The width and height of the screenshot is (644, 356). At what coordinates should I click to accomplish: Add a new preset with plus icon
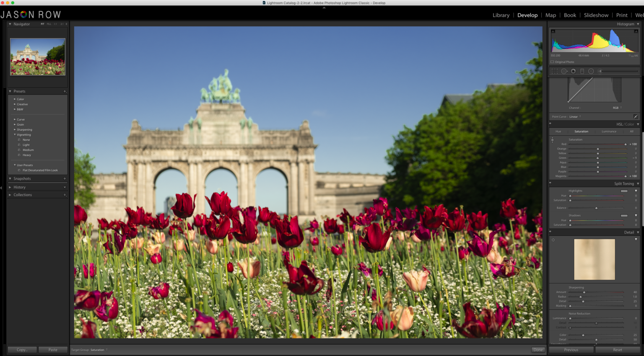65,91
